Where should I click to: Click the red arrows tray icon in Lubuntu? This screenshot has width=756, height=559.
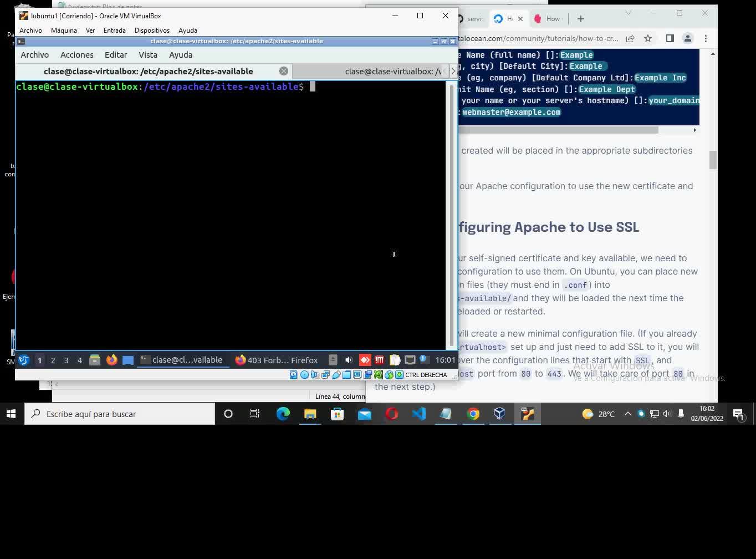pos(365,360)
